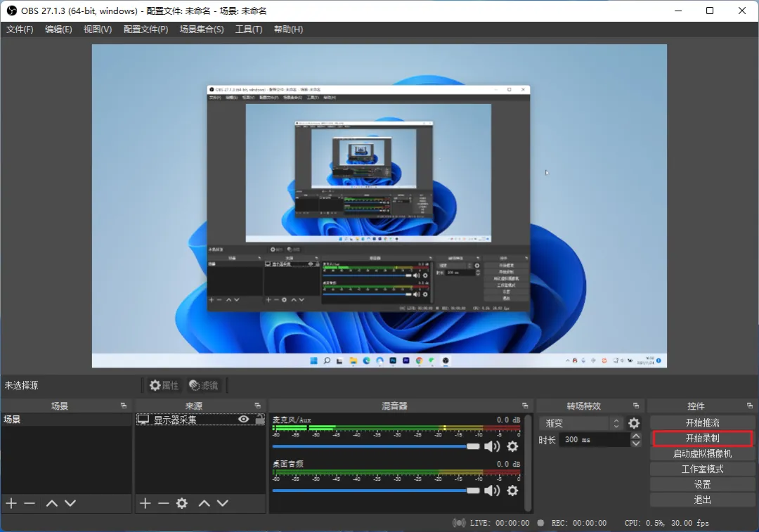Open the 工具(T) menu
This screenshot has height=532, width=759.
point(249,30)
